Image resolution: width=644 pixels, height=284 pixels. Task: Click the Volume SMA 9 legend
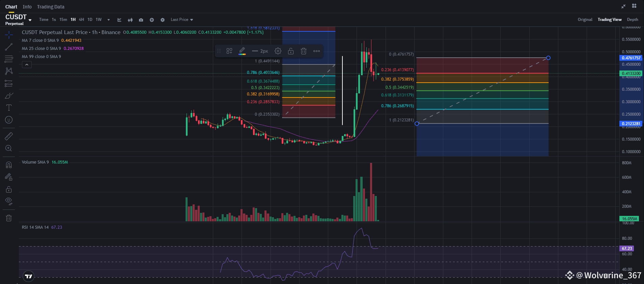coord(45,162)
